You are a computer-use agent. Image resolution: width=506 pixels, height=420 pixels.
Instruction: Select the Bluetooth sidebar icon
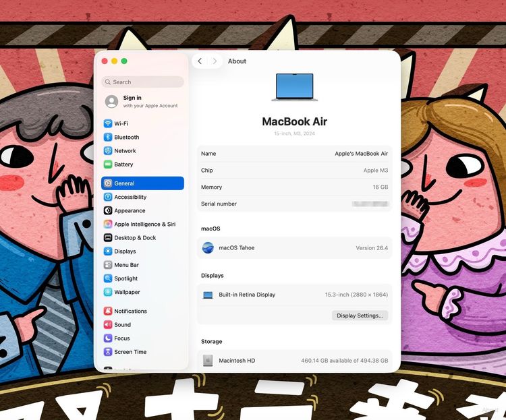[108, 137]
